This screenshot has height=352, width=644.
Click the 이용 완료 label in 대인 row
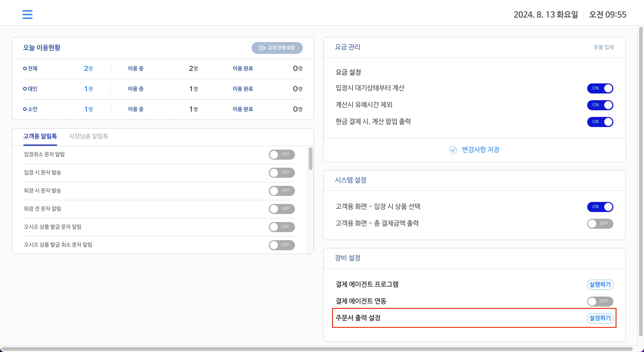243,89
